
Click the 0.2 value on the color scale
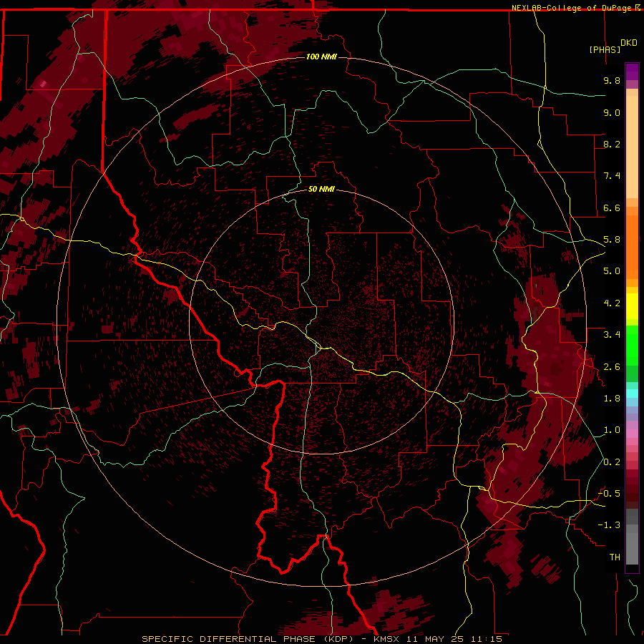[x=612, y=462]
